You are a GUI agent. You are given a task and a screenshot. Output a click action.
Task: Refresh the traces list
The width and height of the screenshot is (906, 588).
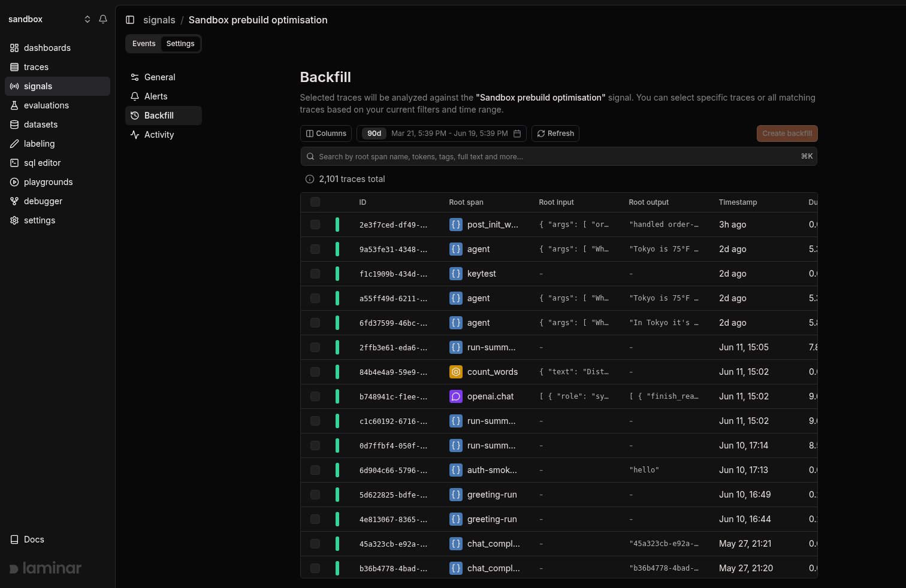click(555, 134)
